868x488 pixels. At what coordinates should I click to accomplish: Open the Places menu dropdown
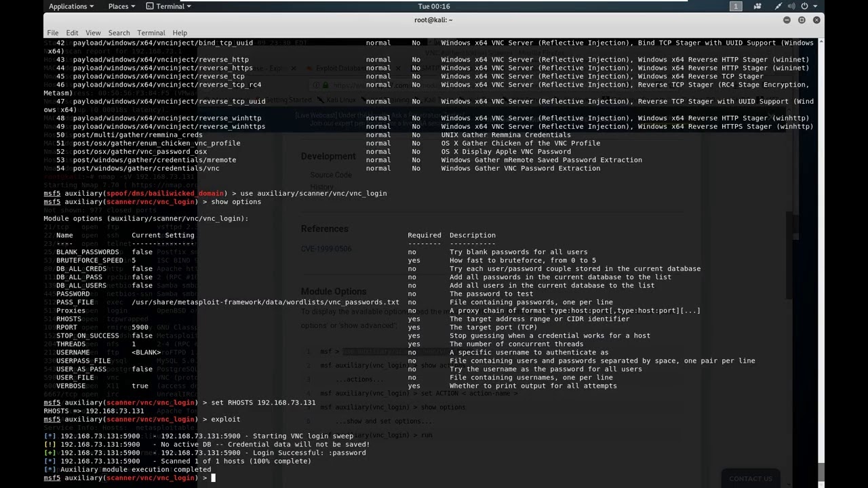[121, 6]
